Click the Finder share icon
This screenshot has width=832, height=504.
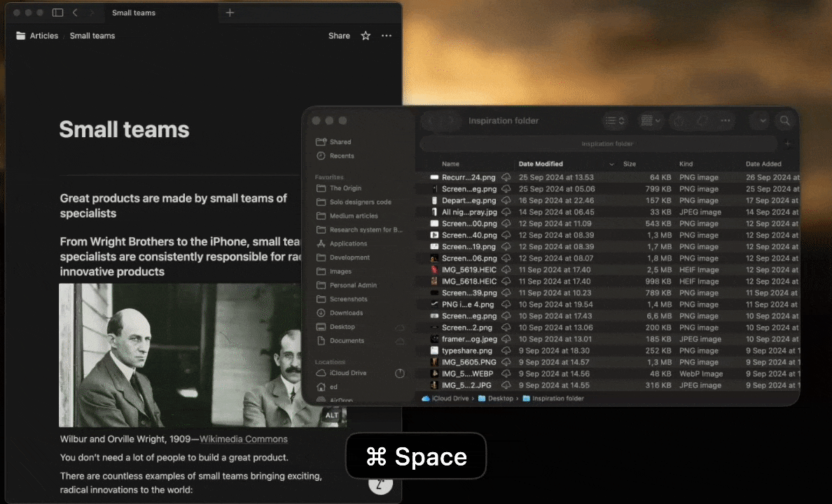[679, 120]
